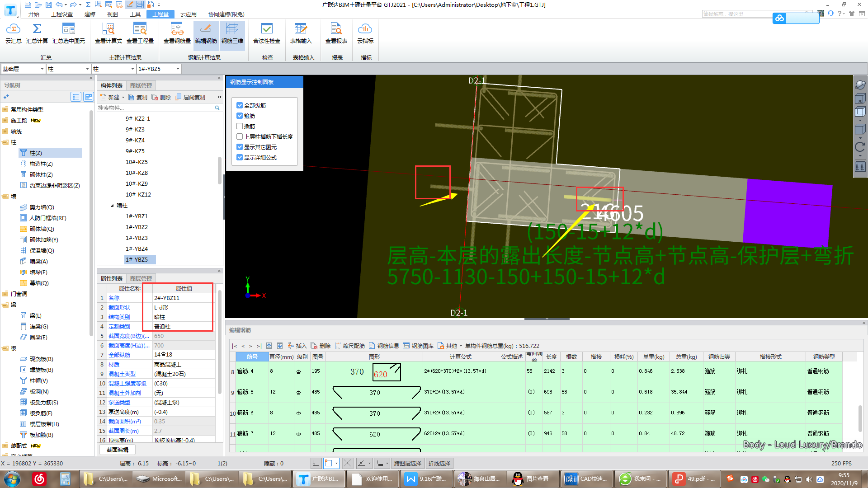
Task: Open 广联达BI... taskbar window
Action: pyautogui.click(x=319, y=479)
